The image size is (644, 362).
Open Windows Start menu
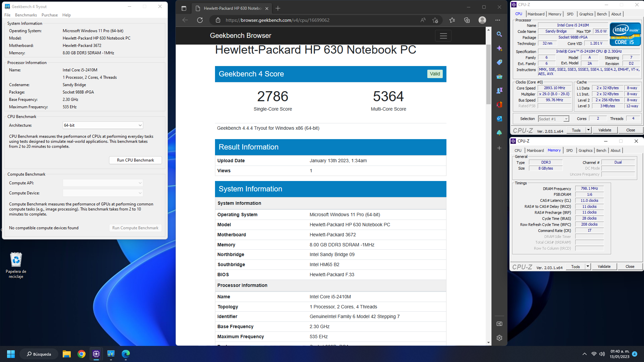(x=11, y=354)
